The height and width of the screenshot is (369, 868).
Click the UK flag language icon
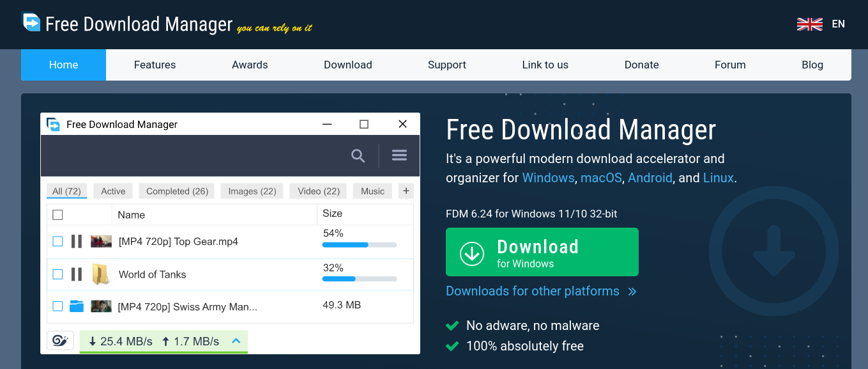click(809, 24)
